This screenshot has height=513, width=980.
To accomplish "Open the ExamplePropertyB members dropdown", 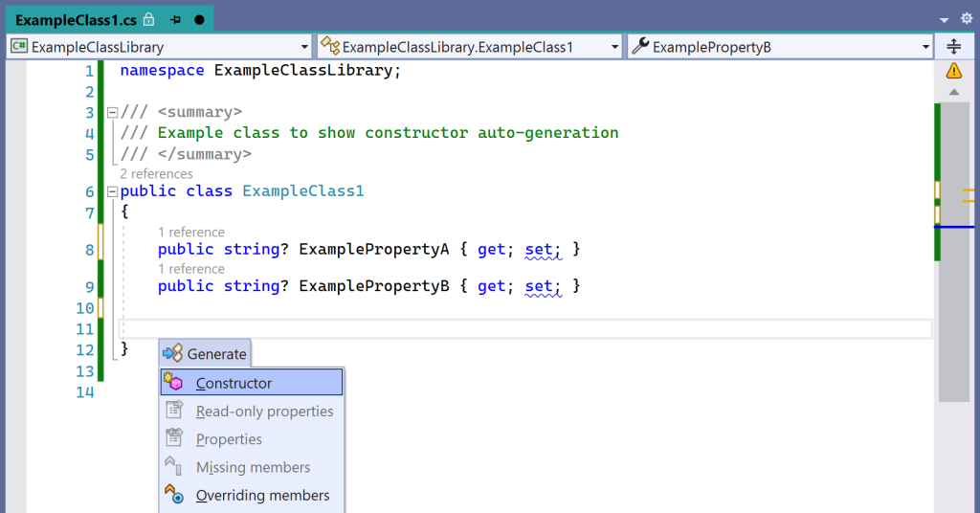I will click(780, 47).
